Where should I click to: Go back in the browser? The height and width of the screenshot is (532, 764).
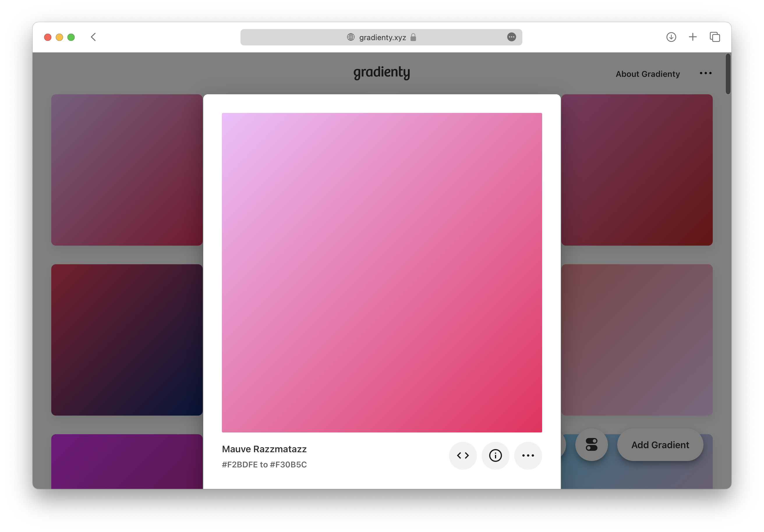point(93,37)
